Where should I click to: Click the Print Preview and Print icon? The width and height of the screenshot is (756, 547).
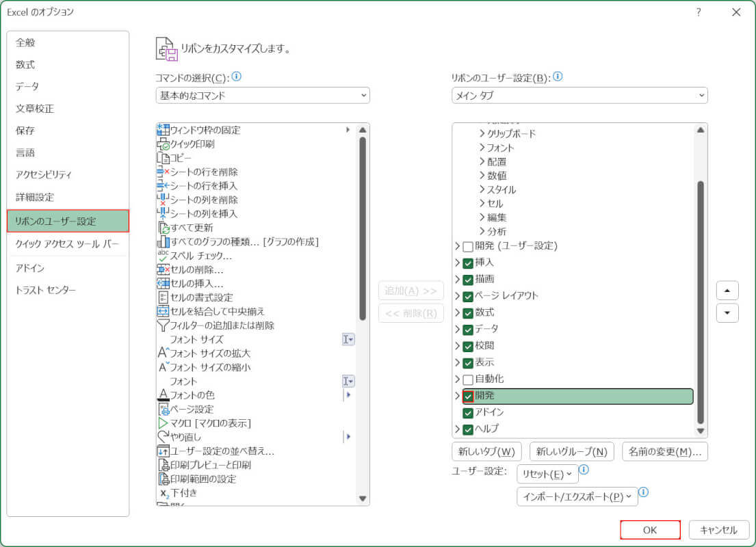pyautogui.click(x=163, y=465)
